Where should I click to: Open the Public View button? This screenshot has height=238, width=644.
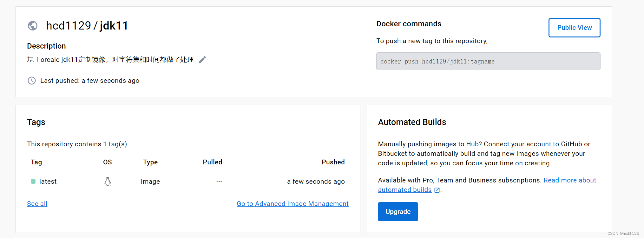[x=574, y=28]
